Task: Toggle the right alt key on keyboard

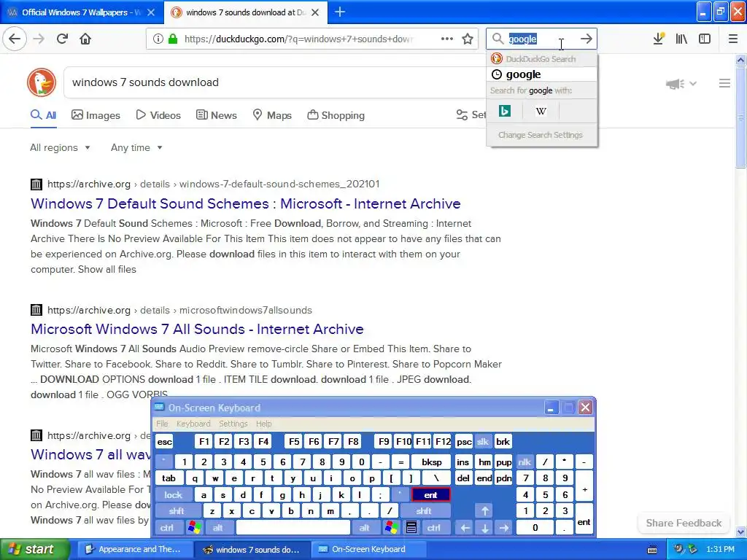Action: pos(365,527)
